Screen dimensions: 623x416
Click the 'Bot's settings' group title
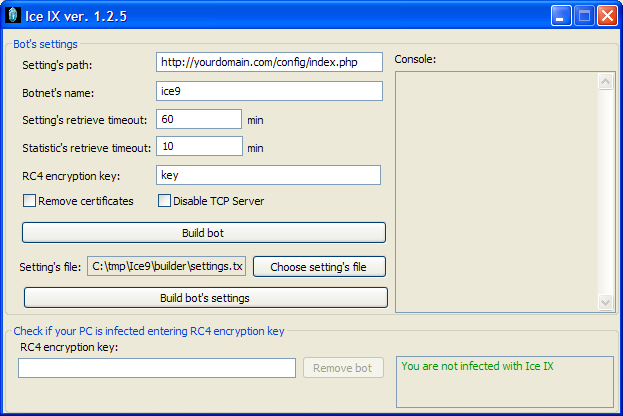(x=45, y=44)
